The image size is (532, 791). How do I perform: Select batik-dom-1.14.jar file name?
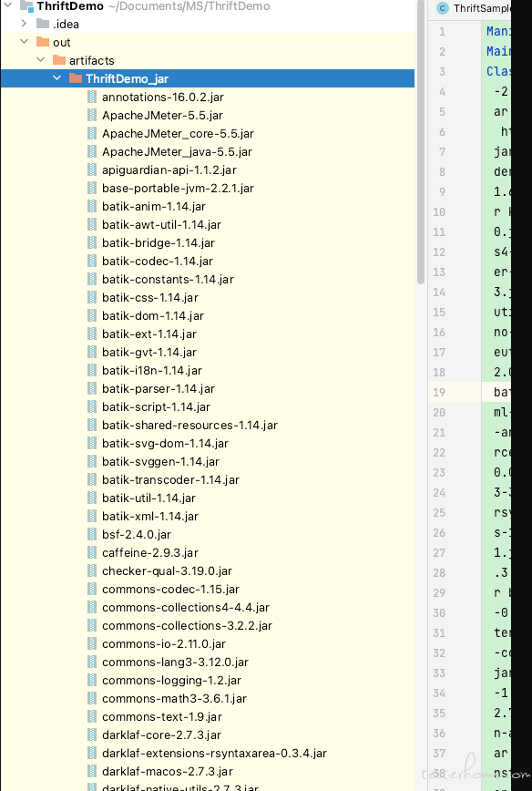153,315
